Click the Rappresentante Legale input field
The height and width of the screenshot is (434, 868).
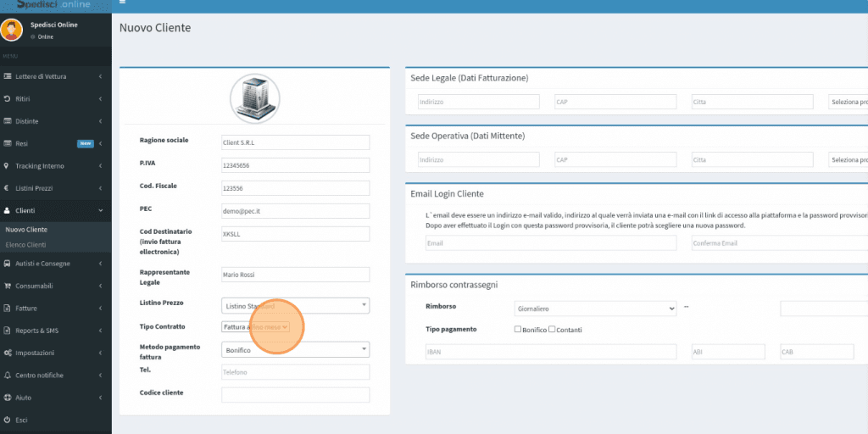click(296, 275)
